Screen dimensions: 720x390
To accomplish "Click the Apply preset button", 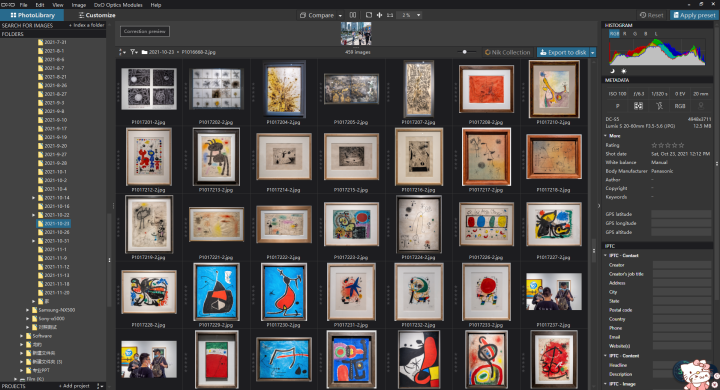I will point(694,15).
